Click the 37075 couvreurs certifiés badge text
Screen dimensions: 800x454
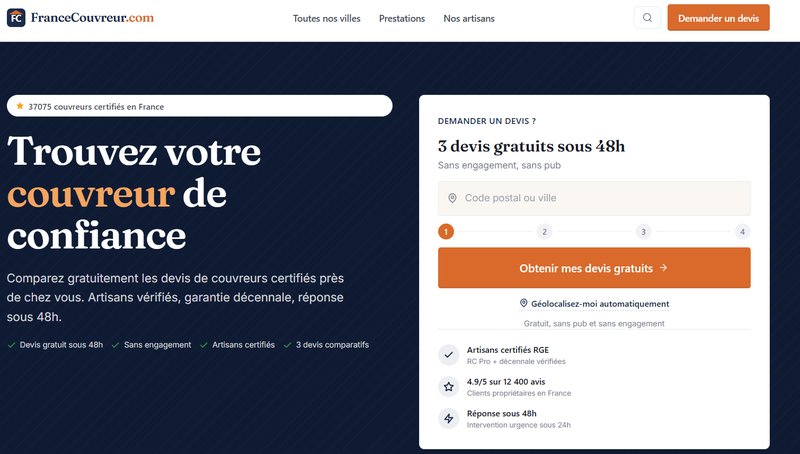tap(96, 107)
